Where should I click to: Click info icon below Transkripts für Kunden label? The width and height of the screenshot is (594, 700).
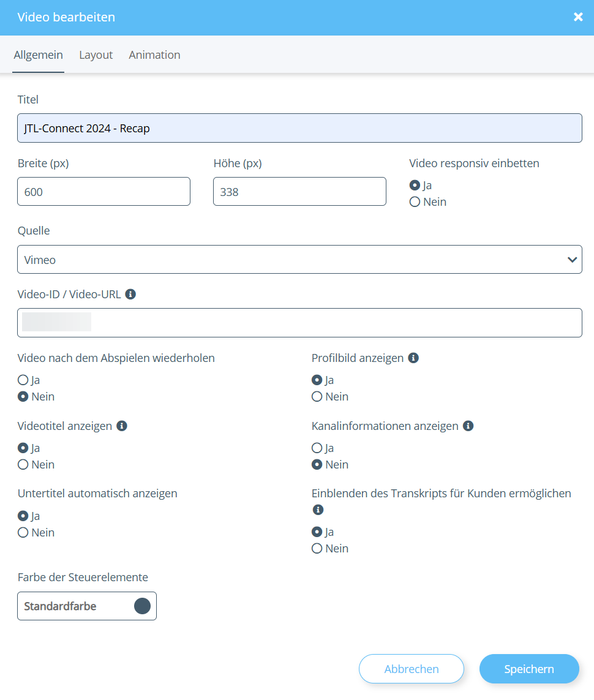tap(317, 510)
